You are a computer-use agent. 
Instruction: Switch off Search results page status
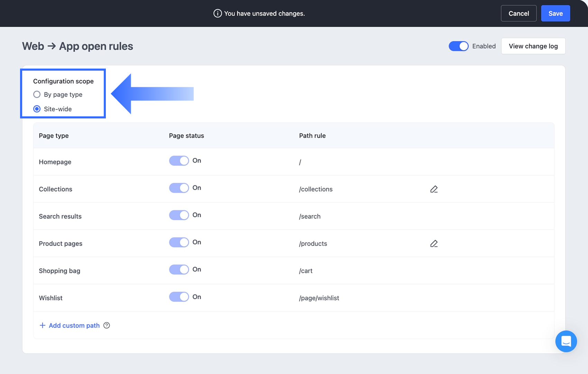pos(179,215)
